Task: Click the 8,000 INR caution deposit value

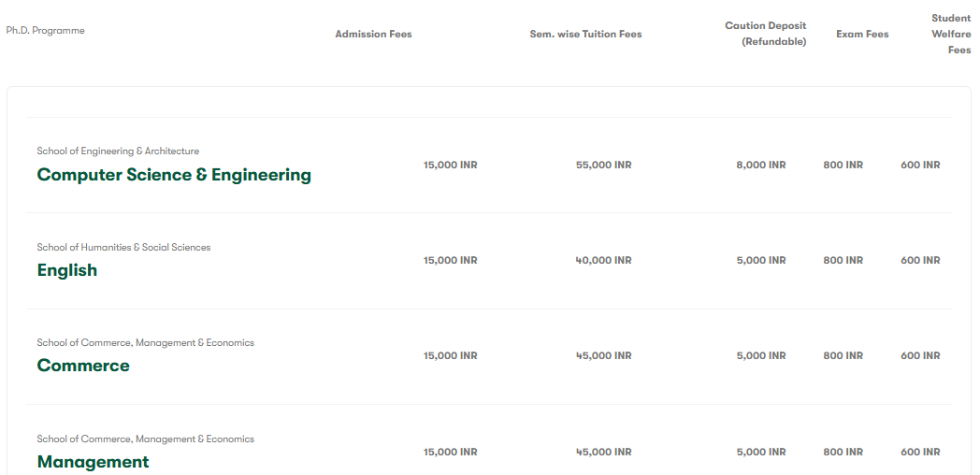Action: click(761, 166)
